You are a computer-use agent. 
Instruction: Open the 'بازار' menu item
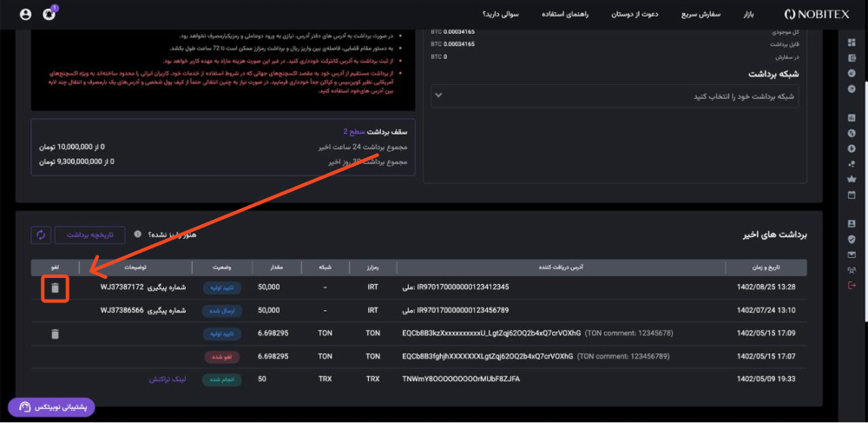tap(748, 15)
